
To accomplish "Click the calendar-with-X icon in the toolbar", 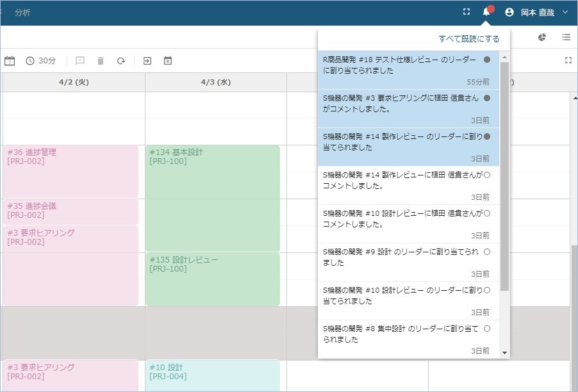I will click(168, 61).
